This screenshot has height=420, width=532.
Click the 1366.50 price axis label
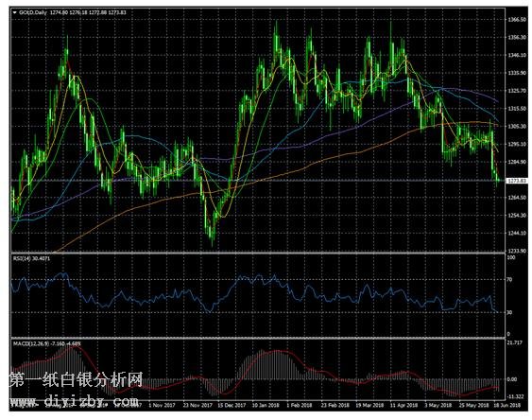pyautogui.click(x=516, y=20)
